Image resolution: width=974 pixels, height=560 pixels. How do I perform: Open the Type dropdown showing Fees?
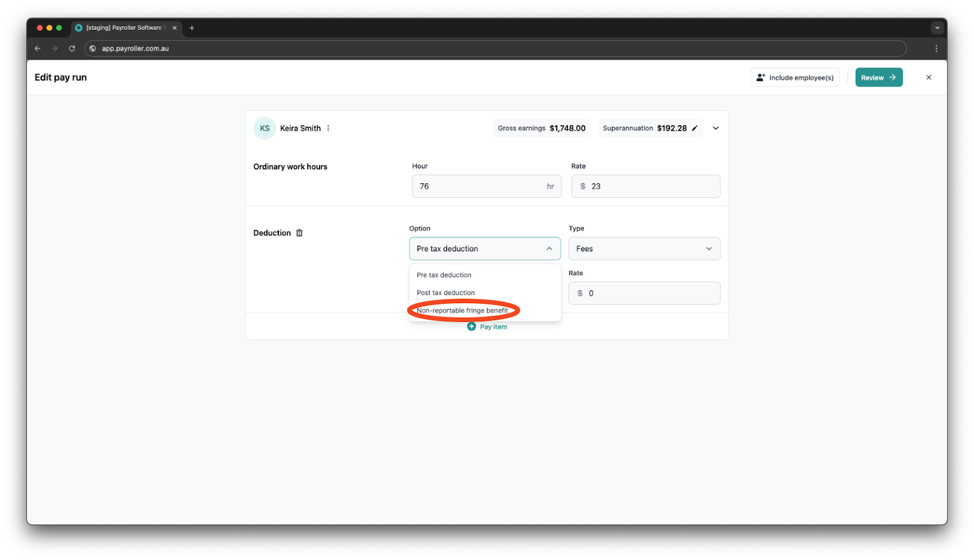(644, 249)
